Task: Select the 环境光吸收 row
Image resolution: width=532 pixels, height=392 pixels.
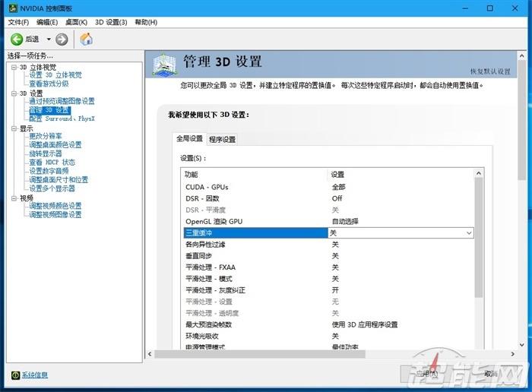Action: click(x=328, y=336)
